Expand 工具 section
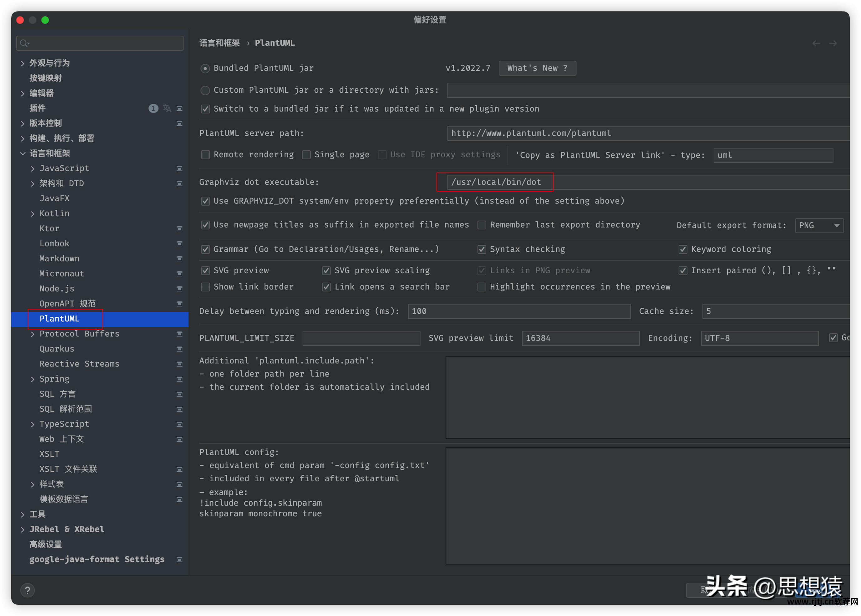This screenshot has width=861, height=616. [22, 514]
